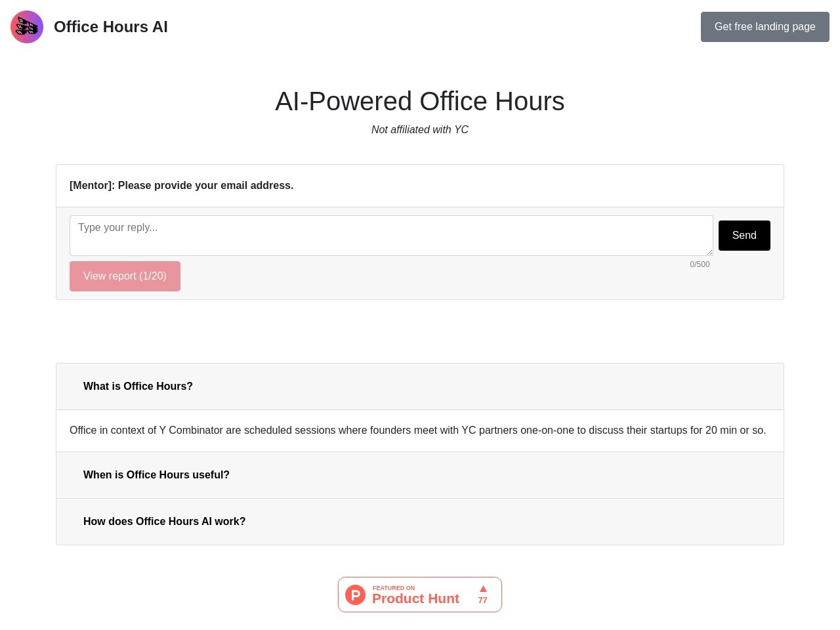Screen dimensions: 840x630
Task: Click the Get free landing page button
Action: [765, 27]
